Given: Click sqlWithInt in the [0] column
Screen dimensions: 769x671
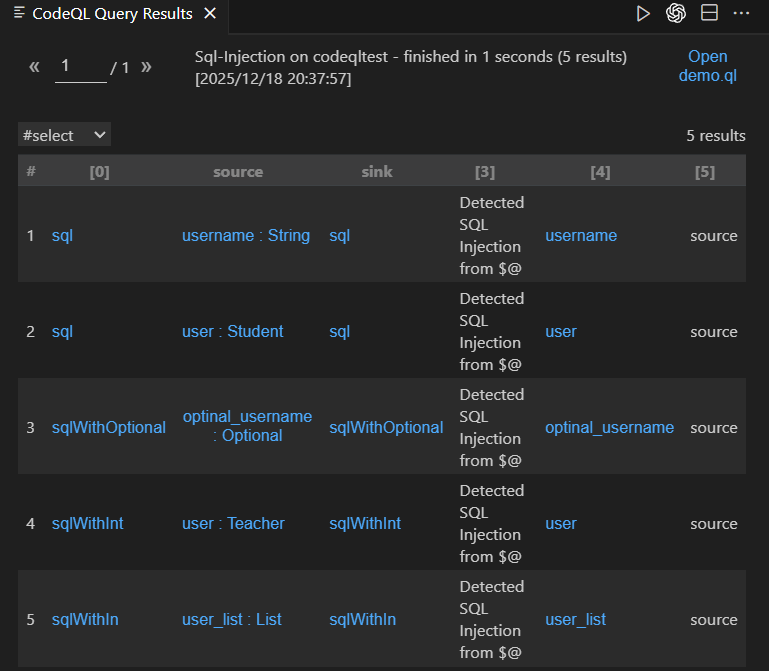Looking at the screenshot, I should (88, 524).
